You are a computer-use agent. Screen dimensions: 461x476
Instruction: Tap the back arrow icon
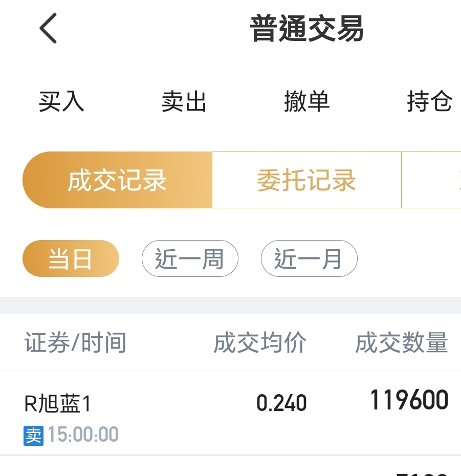[x=48, y=28]
